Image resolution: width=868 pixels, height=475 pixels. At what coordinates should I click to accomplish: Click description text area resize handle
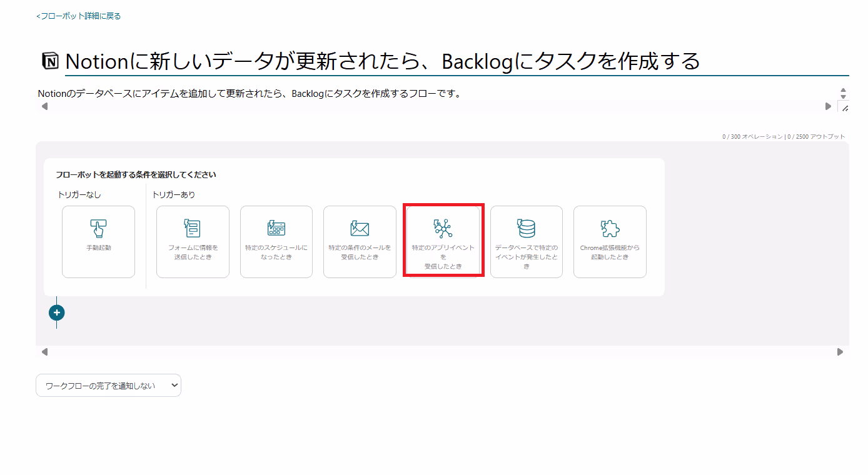click(x=845, y=108)
